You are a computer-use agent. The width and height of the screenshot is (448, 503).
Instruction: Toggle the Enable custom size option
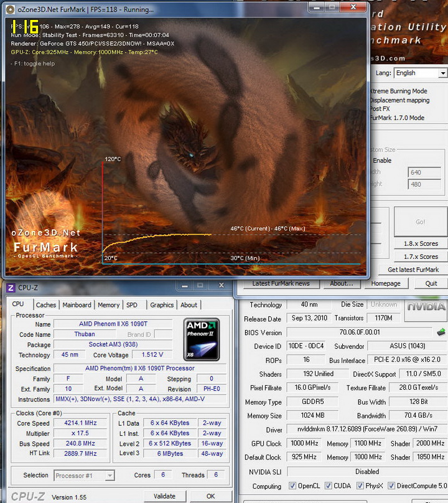[x=381, y=161]
